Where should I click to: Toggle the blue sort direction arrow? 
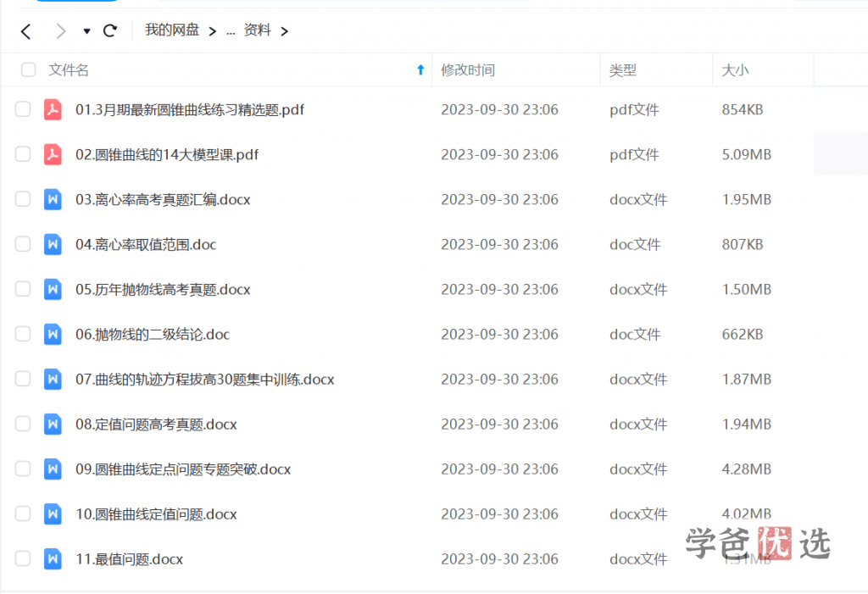[420, 69]
